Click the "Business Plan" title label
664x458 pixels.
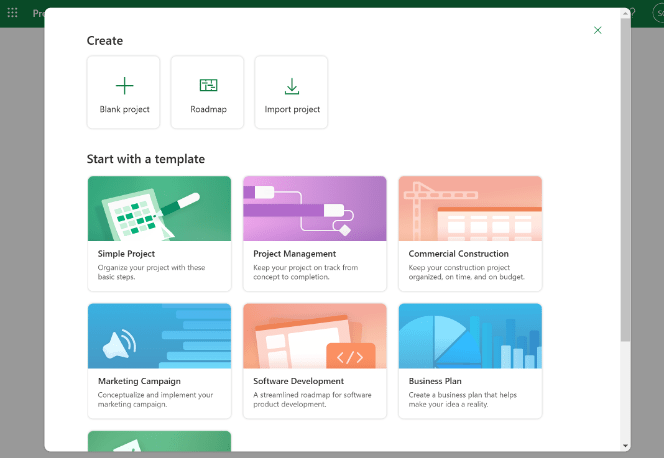click(436, 381)
